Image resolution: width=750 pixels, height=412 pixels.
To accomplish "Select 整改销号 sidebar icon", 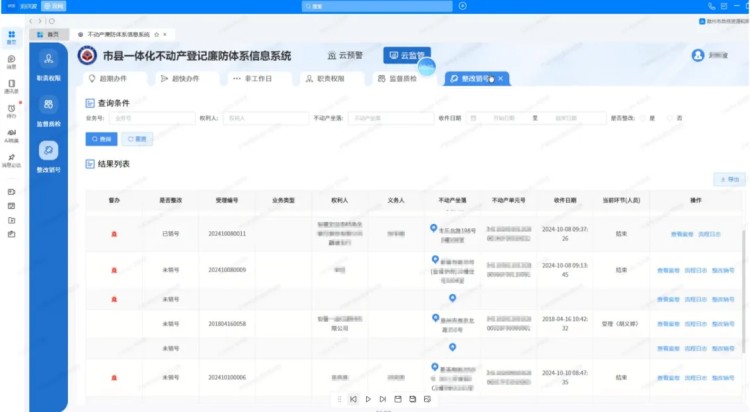I will (x=48, y=154).
